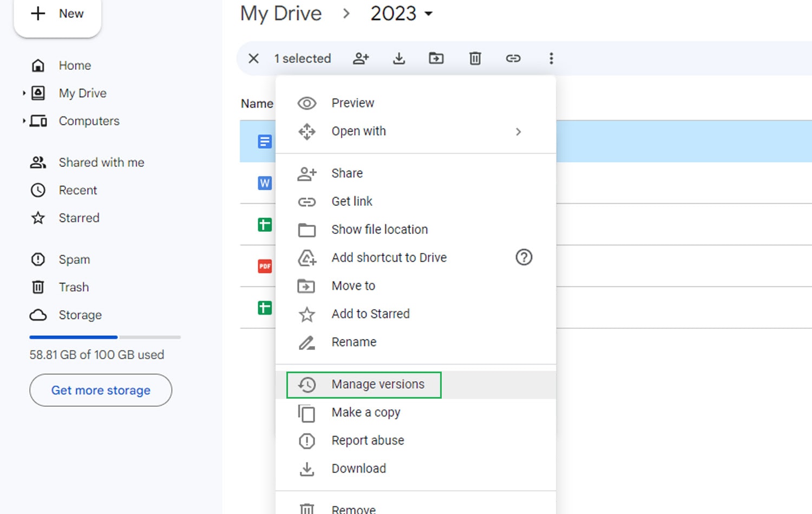Open the 2023 breadcrumb dropdown
This screenshot has width=812, height=514.
pos(401,14)
